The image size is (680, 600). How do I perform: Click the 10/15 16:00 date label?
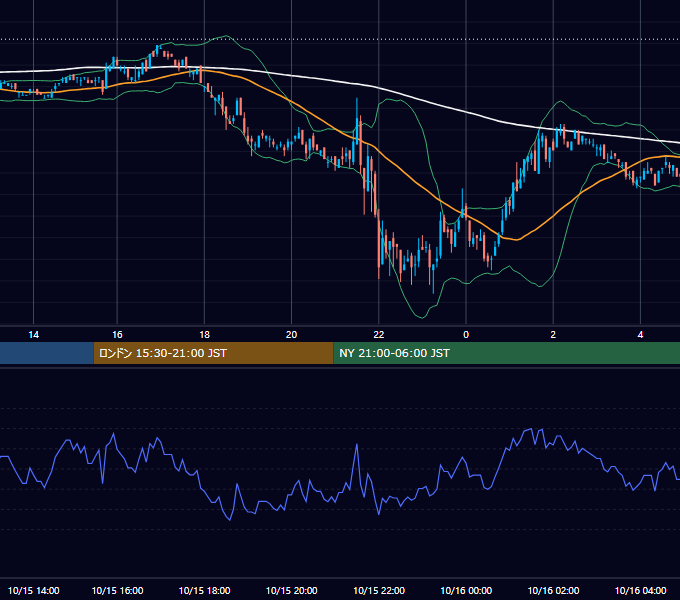click(117, 590)
